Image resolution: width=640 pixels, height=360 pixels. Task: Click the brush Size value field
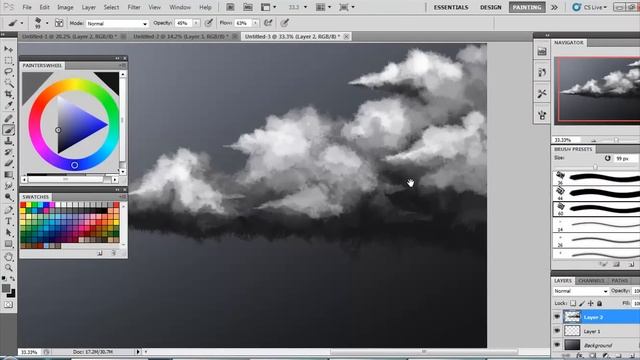[626, 158]
